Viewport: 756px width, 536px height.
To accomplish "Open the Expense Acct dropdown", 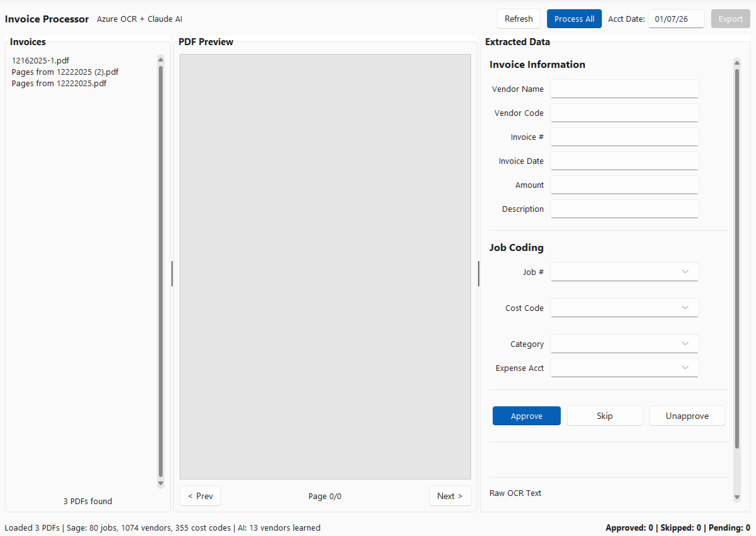I will coord(624,368).
